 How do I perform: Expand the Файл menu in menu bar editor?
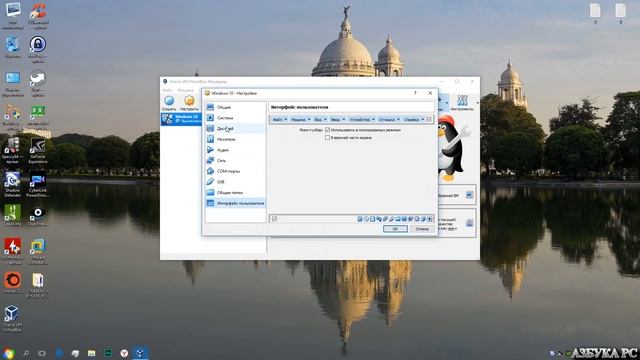pos(280,119)
